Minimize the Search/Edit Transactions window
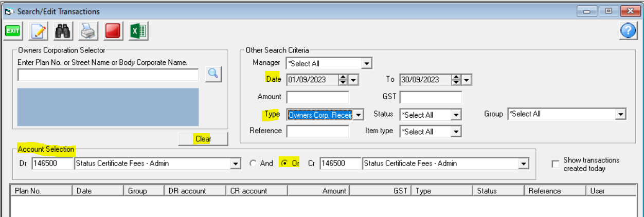Viewport: 644px width, 217px height. (587, 11)
